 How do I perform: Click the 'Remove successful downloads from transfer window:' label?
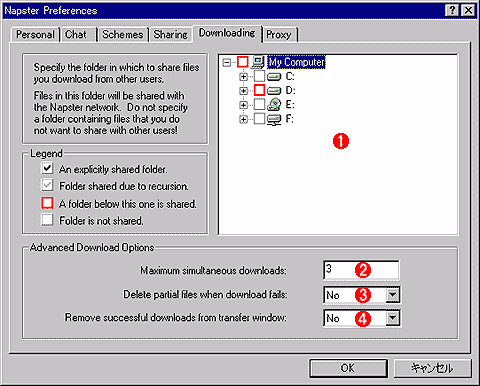[x=176, y=318]
